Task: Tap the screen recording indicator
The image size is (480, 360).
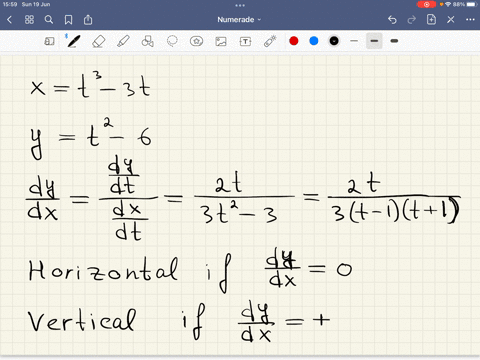Action: point(426,4)
